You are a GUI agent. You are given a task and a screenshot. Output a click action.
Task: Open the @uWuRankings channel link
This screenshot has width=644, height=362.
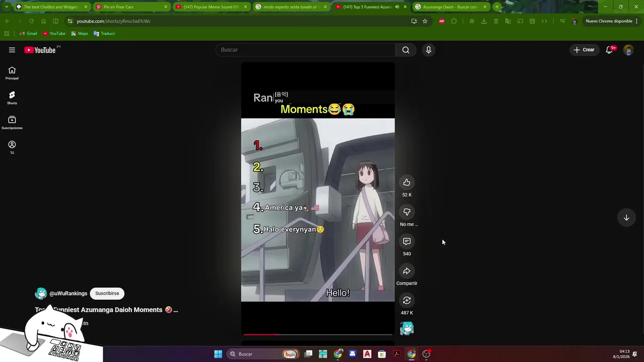[x=68, y=294]
